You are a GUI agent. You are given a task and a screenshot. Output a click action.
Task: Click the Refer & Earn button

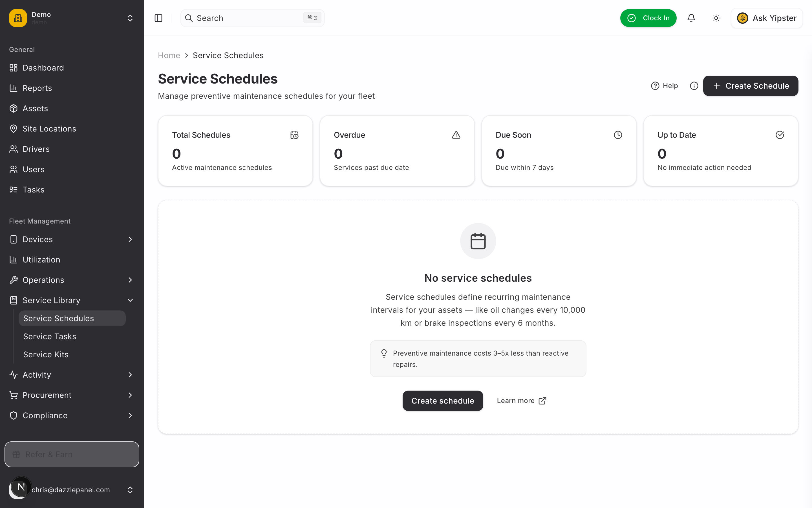click(72, 454)
